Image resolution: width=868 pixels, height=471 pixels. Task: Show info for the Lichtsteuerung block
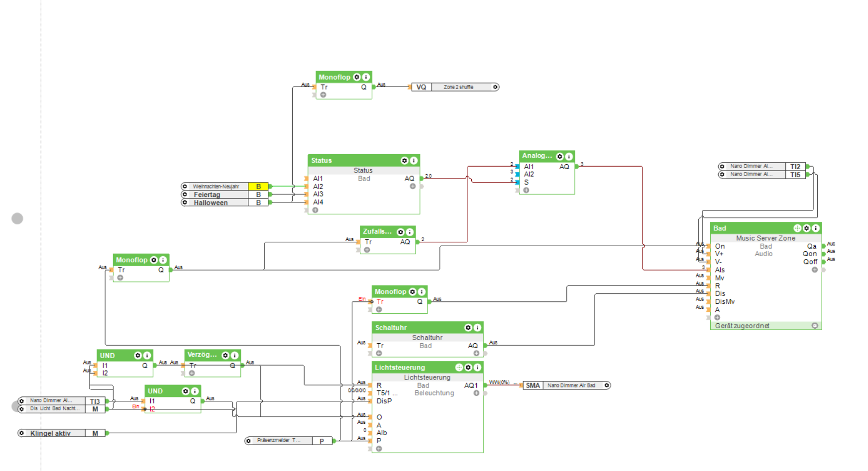(x=477, y=368)
